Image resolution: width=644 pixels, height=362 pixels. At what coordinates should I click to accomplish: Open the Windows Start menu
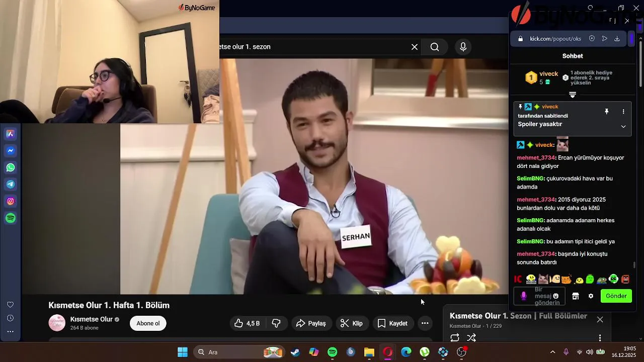click(x=182, y=352)
